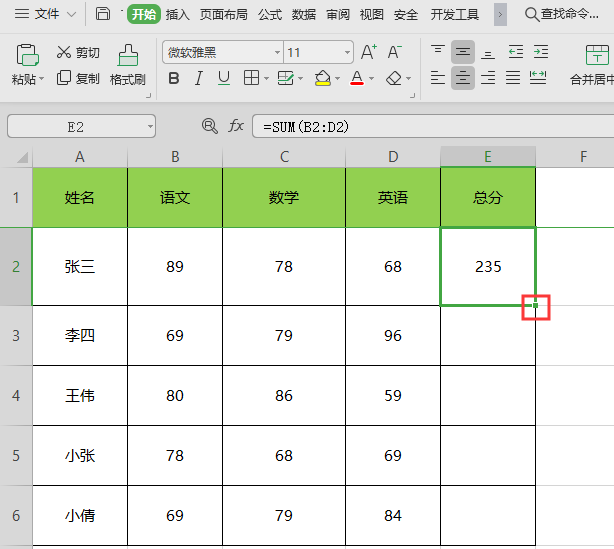Click the increase font size icon

click(x=368, y=52)
